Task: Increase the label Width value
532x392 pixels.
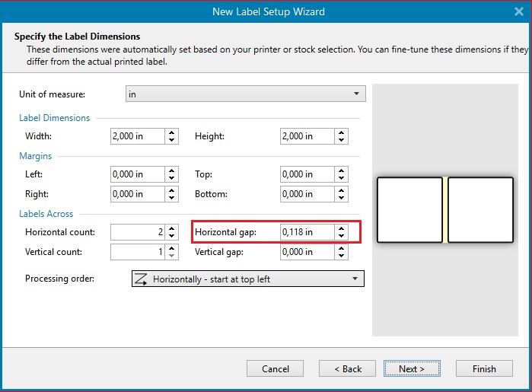Action: point(172,132)
